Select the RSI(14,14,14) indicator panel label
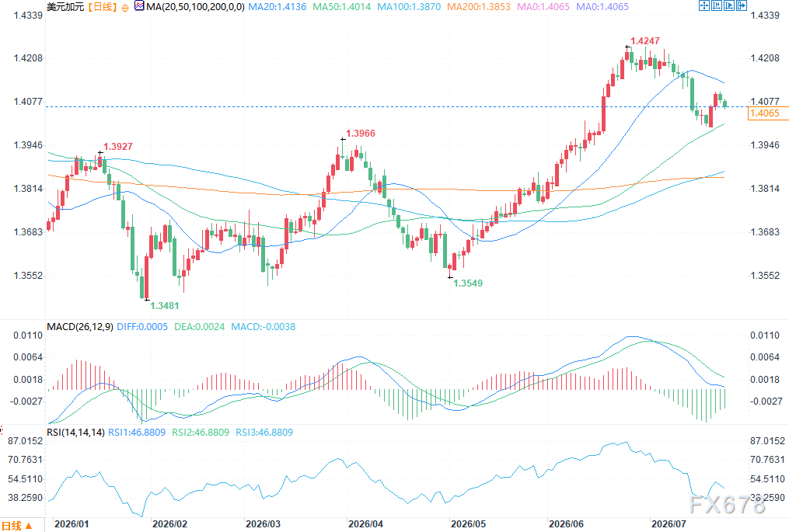 (75, 433)
